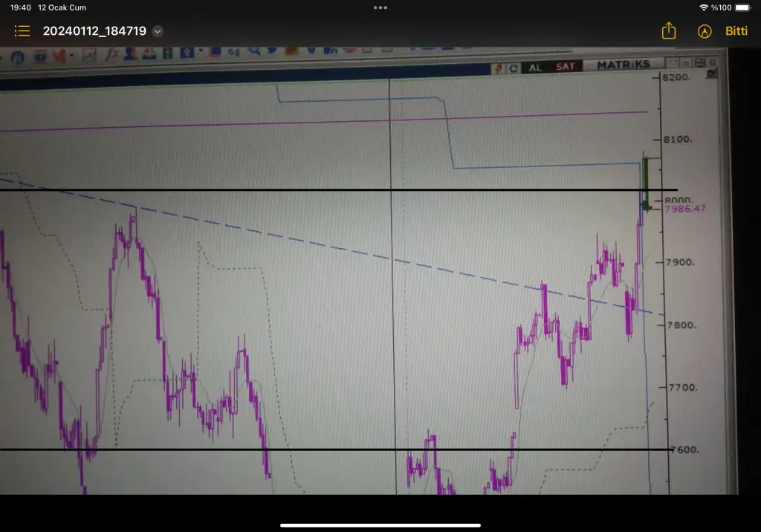This screenshot has height=532, width=761.
Task: Open the file list sidebar icon
Action: 22,31
